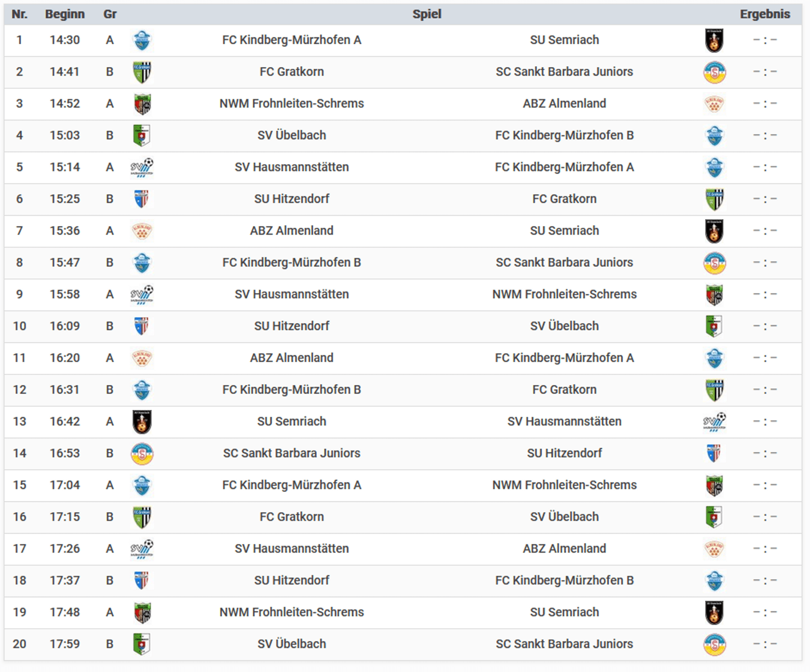Click FC Kindberg-Mürzhofen A logo in match 1
Screen dimensions: 810x672
(142, 40)
